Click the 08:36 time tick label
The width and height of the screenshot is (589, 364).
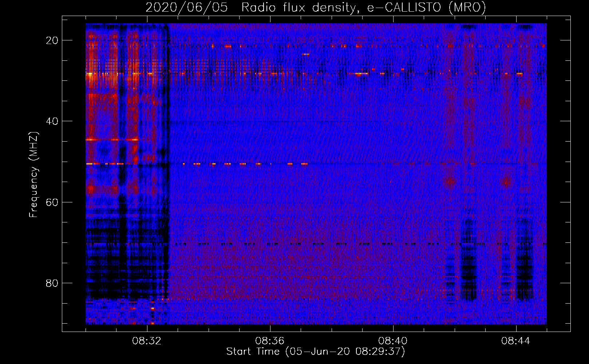[x=270, y=341]
